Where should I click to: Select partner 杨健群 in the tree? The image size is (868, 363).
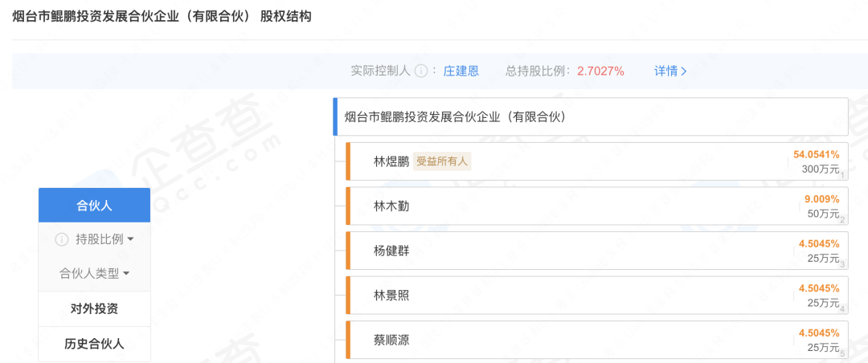pyautogui.click(x=391, y=251)
